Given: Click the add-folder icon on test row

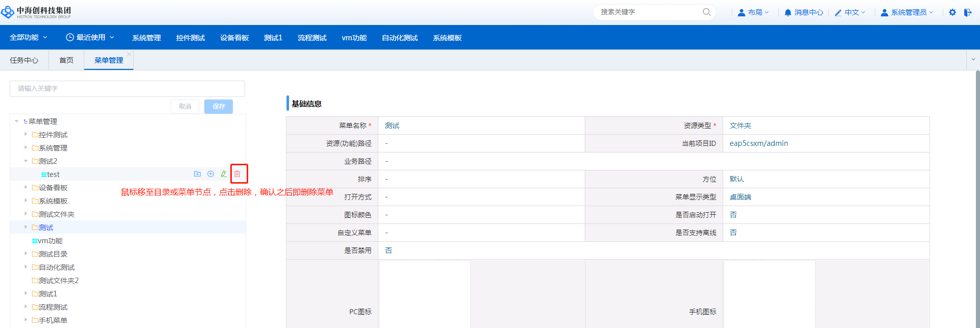Looking at the screenshot, I should click(x=197, y=174).
